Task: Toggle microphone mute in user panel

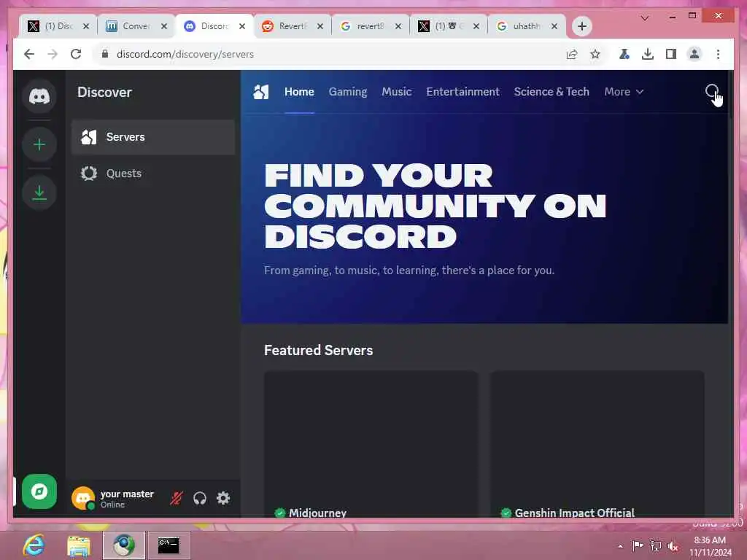Action: pos(177,498)
